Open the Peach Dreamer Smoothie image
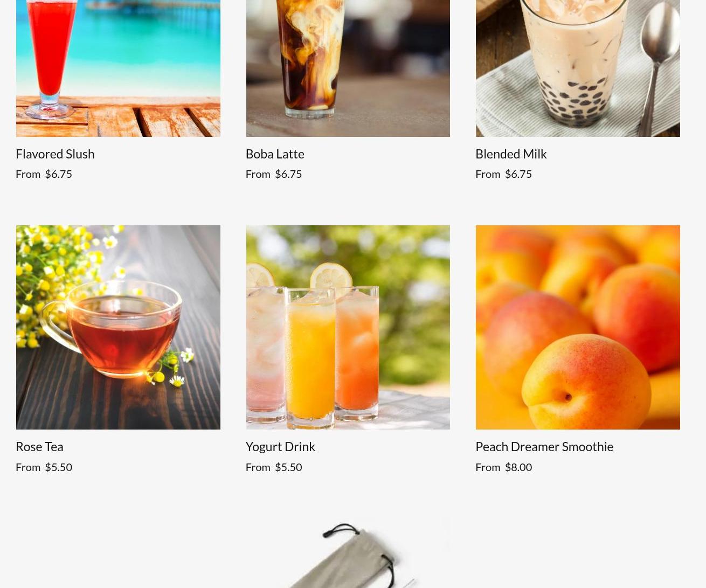The width and height of the screenshot is (706, 588). [x=578, y=327]
